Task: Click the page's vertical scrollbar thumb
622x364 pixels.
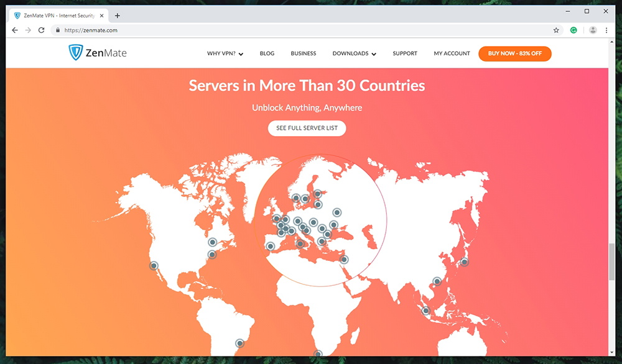Action: [x=611, y=262]
